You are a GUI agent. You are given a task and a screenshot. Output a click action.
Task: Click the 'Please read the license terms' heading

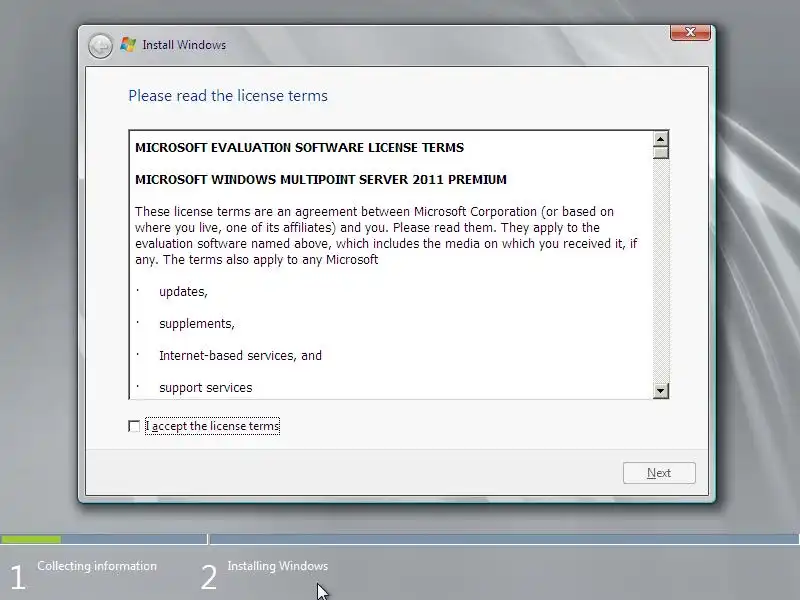[228, 96]
